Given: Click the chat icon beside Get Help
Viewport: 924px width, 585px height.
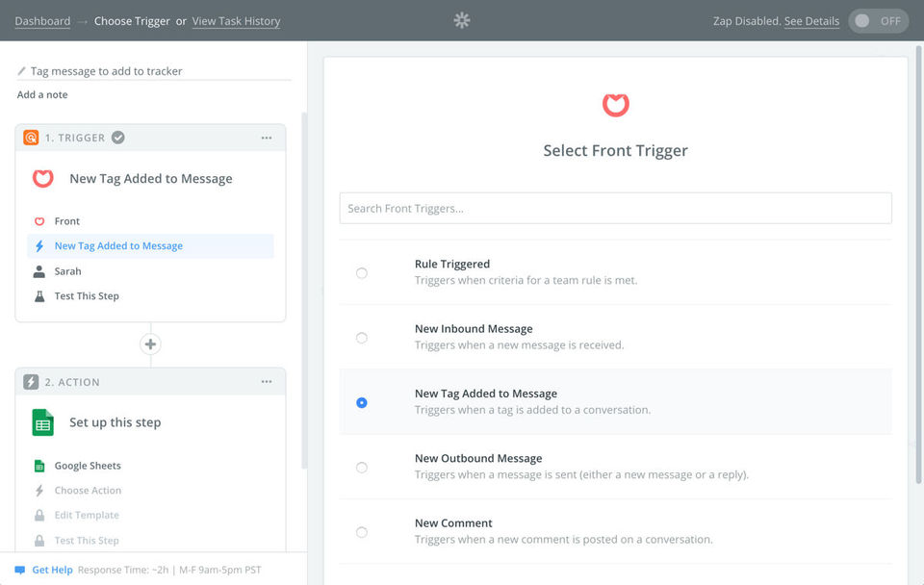Looking at the screenshot, I should pyautogui.click(x=20, y=570).
